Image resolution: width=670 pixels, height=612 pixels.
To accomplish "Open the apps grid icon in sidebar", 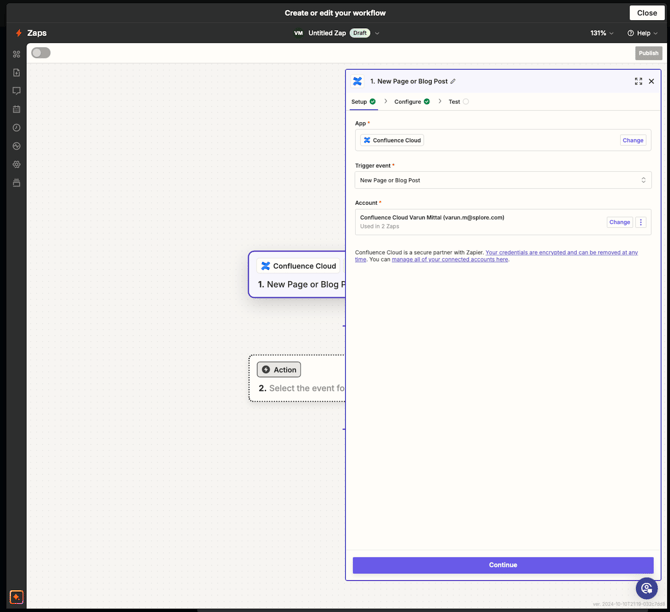I will pyautogui.click(x=16, y=54).
